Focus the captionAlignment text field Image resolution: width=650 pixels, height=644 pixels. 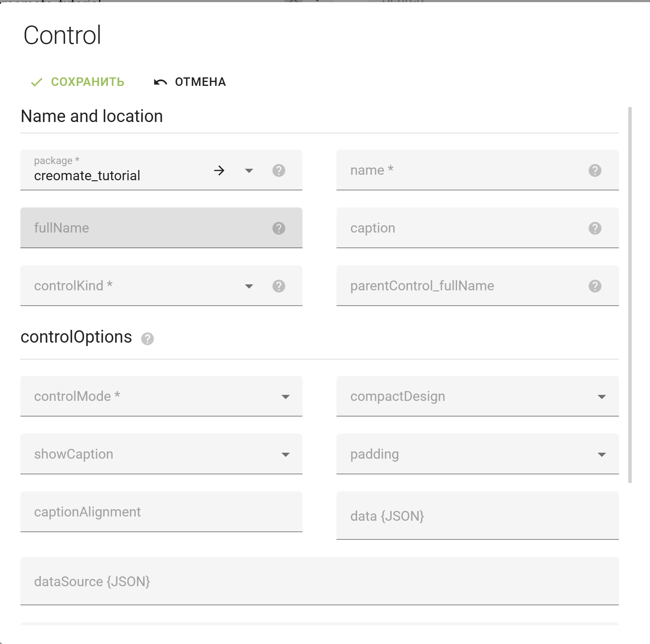click(161, 512)
